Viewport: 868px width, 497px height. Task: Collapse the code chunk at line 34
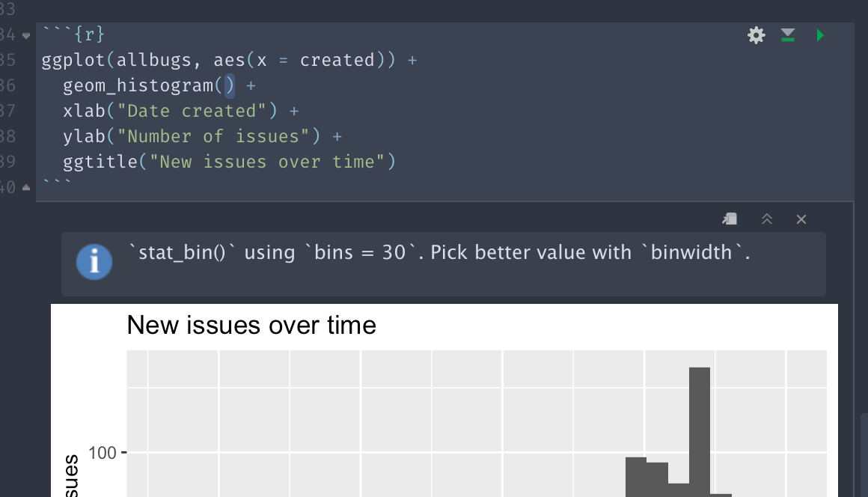pos(27,34)
